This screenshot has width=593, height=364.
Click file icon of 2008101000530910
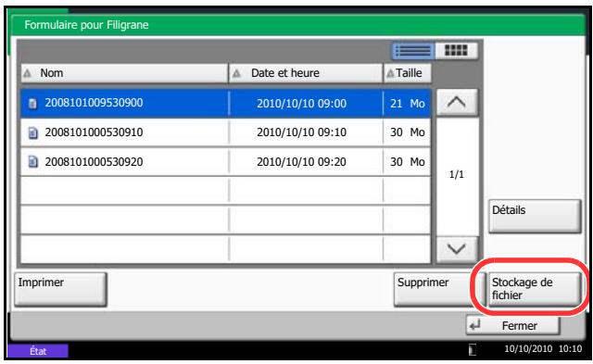(x=33, y=132)
